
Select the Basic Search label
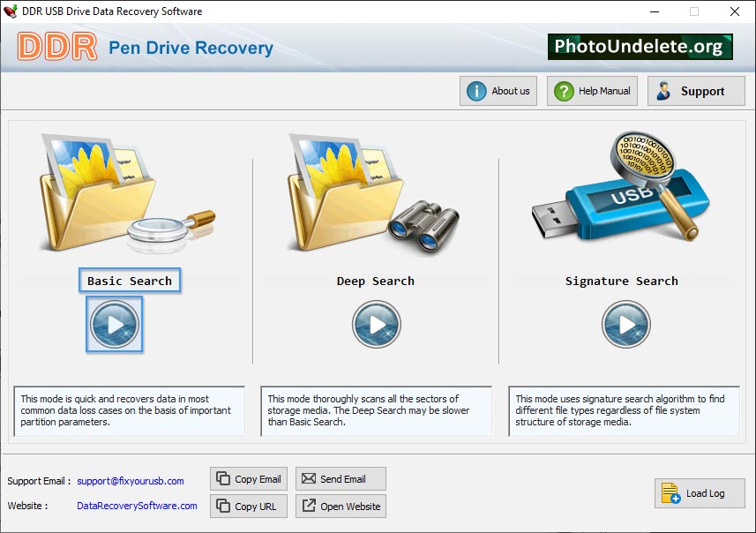130,281
